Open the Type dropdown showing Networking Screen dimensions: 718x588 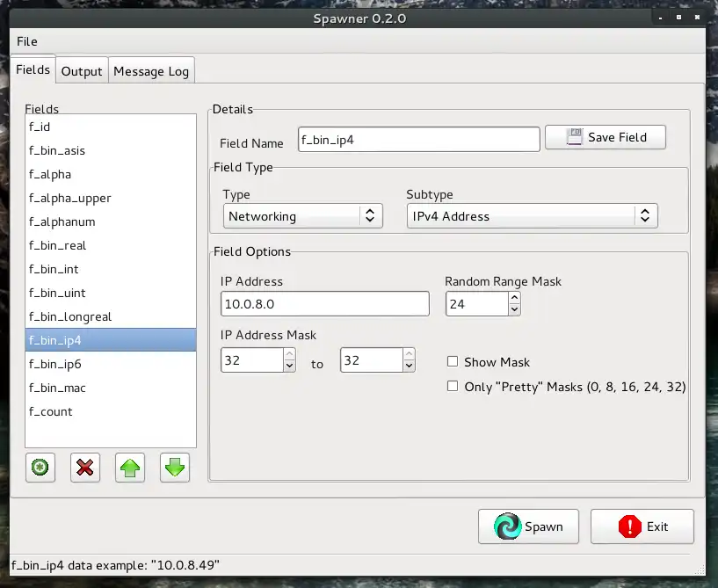coord(302,216)
